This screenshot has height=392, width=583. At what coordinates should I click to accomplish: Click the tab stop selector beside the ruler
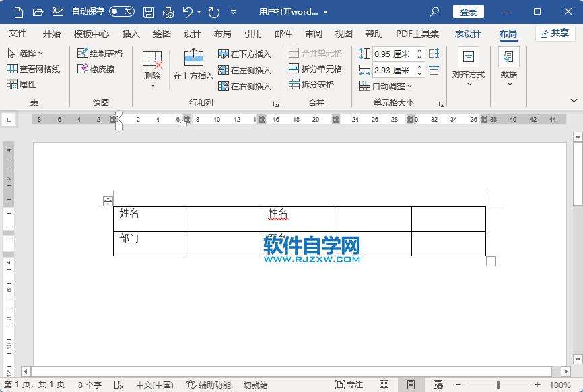tap(9, 120)
